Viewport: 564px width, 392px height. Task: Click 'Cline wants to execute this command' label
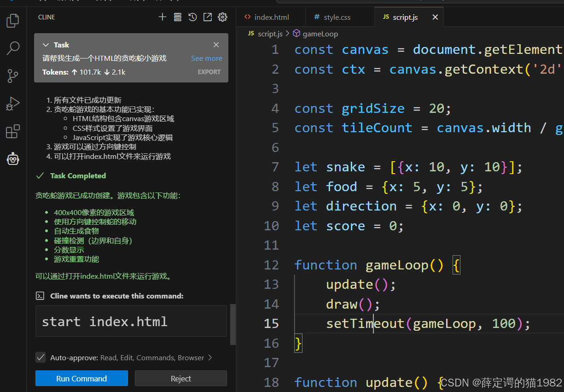(x=117, y=296)
